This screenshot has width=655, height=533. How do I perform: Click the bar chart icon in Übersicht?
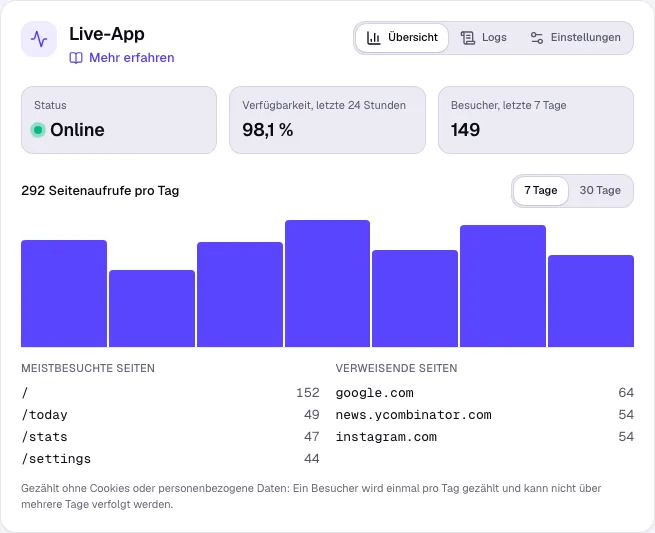click(373, 38)
